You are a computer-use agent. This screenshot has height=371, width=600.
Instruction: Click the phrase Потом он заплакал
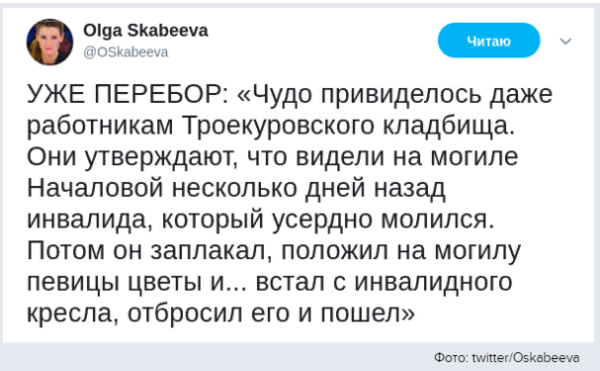150,251
